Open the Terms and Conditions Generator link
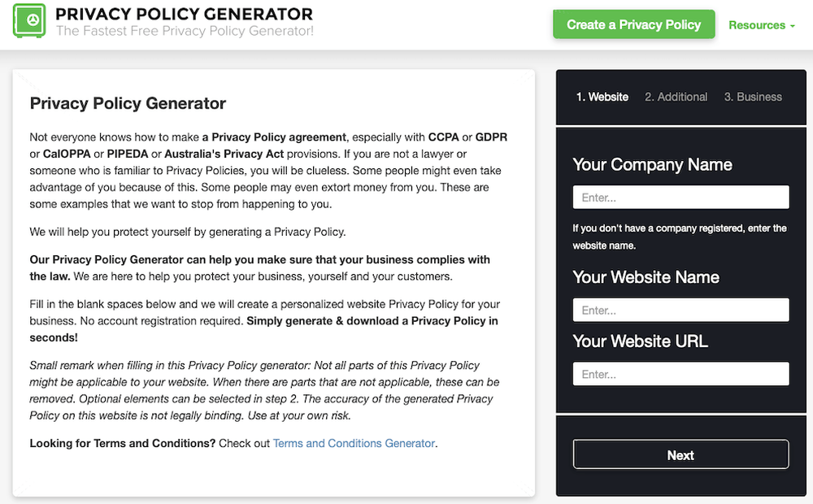Screen dimensions: 813x504 tap(354, 443)
